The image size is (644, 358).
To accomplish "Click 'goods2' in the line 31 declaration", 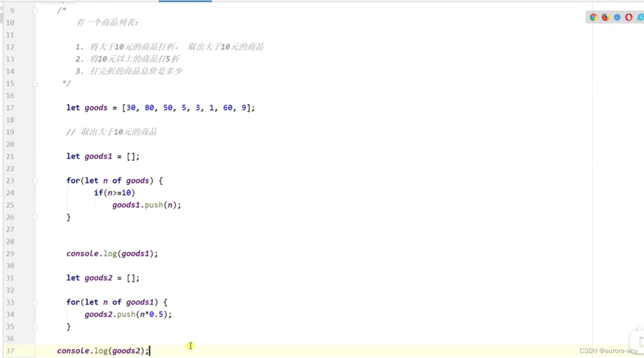I will pyautogui.click(x=98, y=278).
